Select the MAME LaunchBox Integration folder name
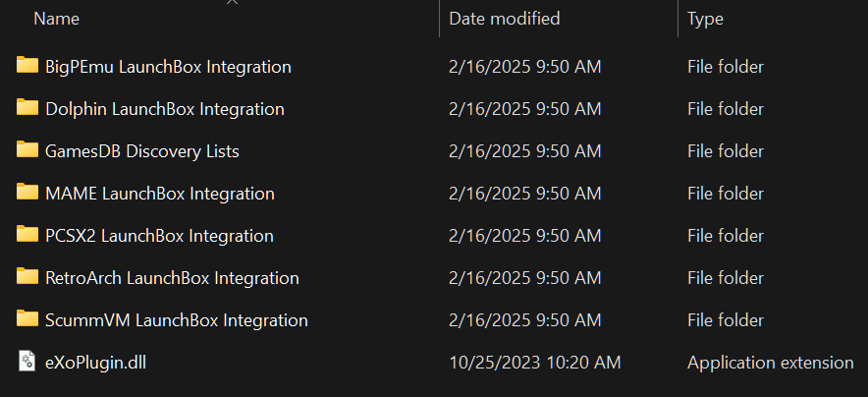 pyautogui.click(x=160, y=194)
